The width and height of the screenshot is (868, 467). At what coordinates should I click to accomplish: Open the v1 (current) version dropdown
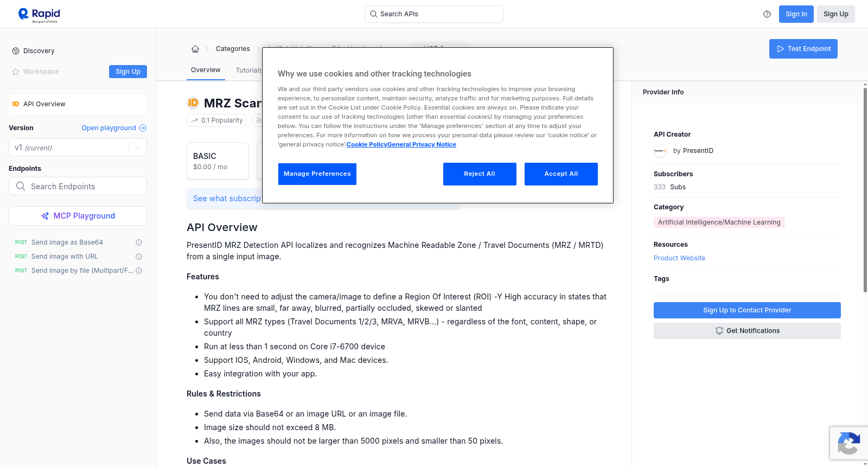click(x=78, y=148)
